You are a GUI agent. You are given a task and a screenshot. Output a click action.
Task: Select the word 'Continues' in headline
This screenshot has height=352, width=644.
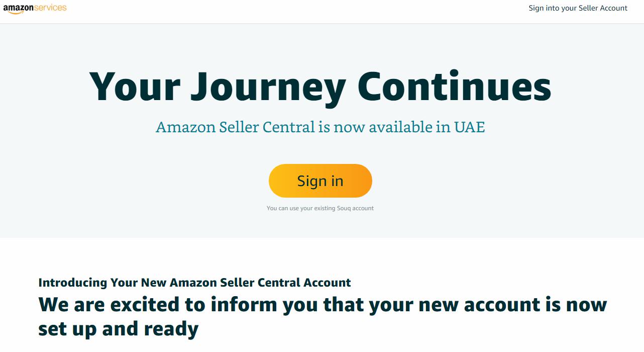[x=455, y=85]
